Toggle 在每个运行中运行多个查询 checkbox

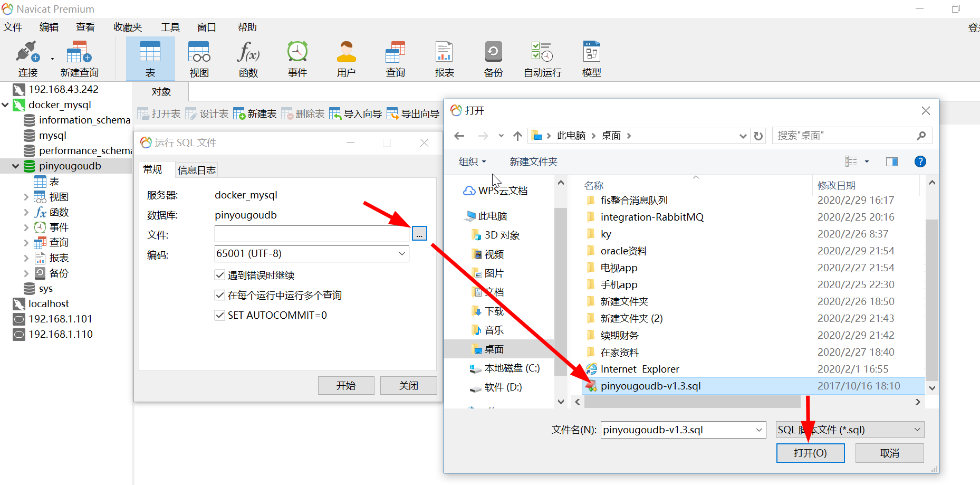pos(220,295)
